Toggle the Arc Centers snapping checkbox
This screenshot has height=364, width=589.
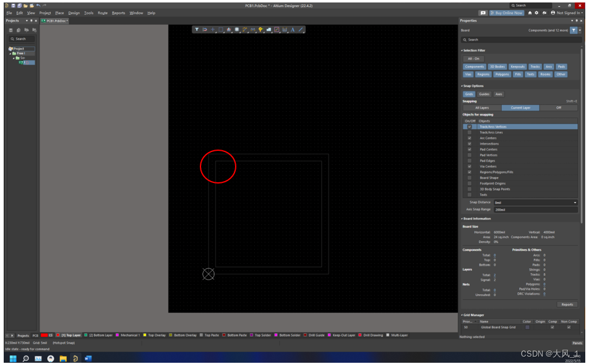[469, 138]
